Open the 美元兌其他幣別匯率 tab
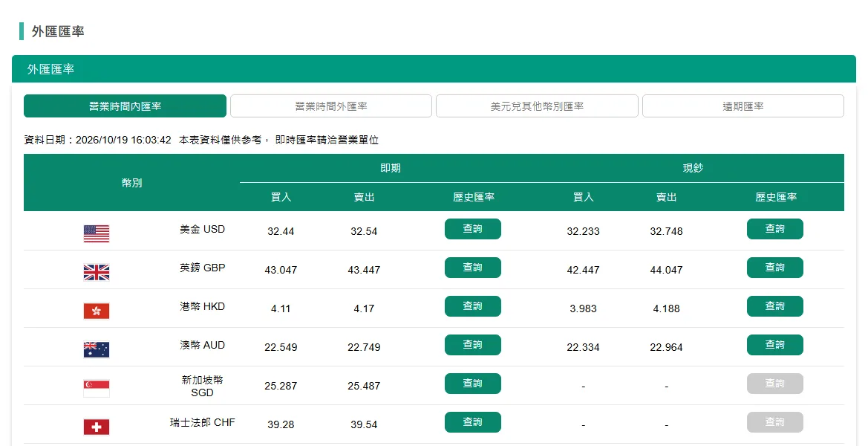 [537, 106]
